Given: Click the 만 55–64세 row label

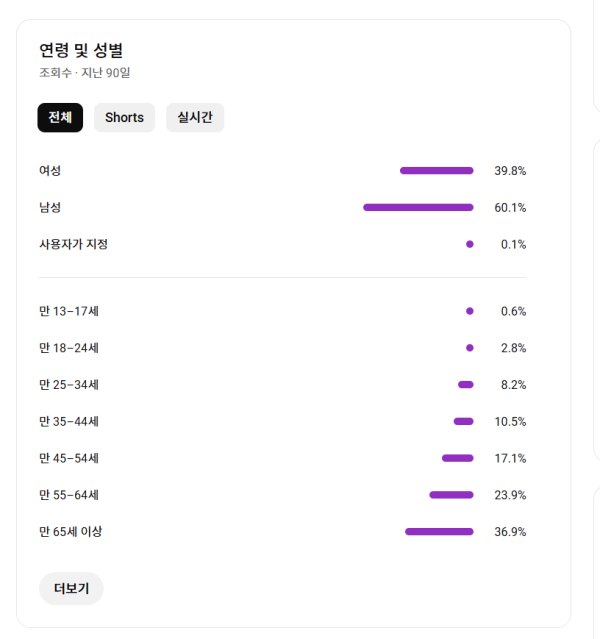Looking at the screenshot, I should (69, 495).
